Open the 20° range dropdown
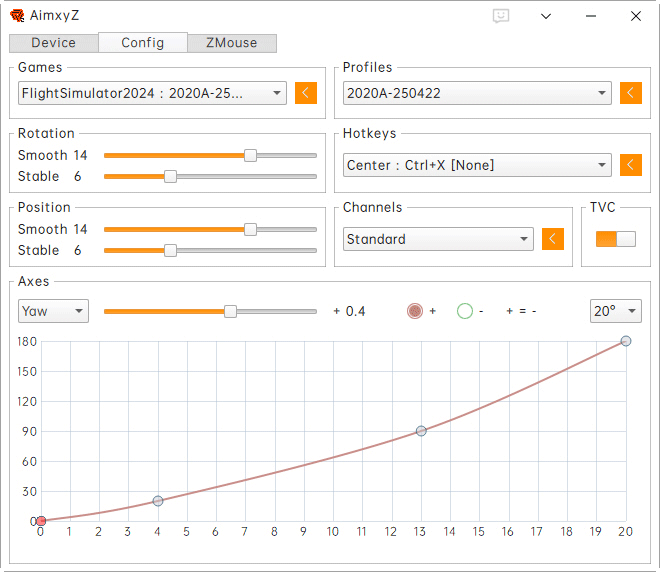The width and height of the screenshot is (660, 572). tap(615, 311)
